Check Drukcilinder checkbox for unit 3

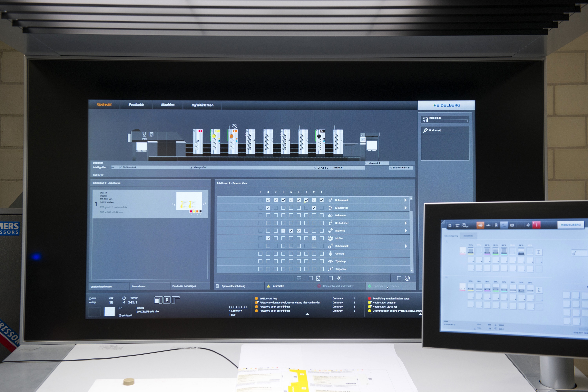306,223
